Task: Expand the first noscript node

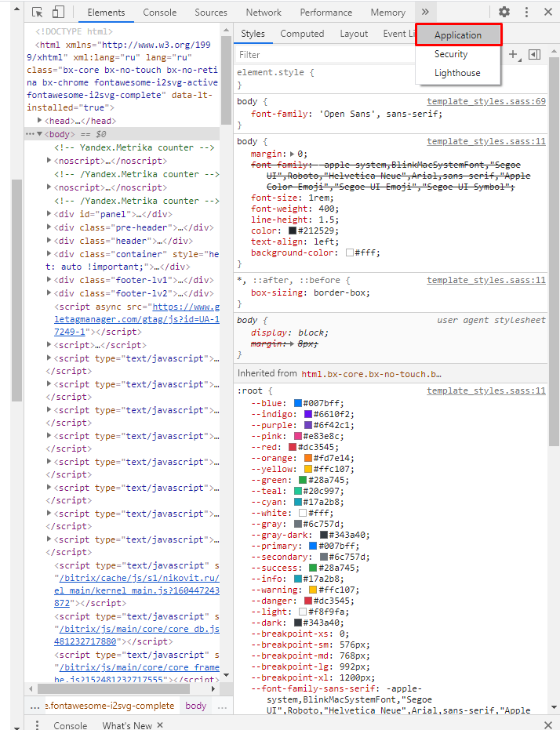Action: click(49, 160)
